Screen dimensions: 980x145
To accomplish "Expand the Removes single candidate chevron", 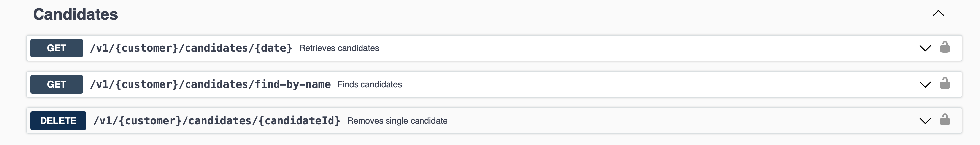I will [925, 121].
